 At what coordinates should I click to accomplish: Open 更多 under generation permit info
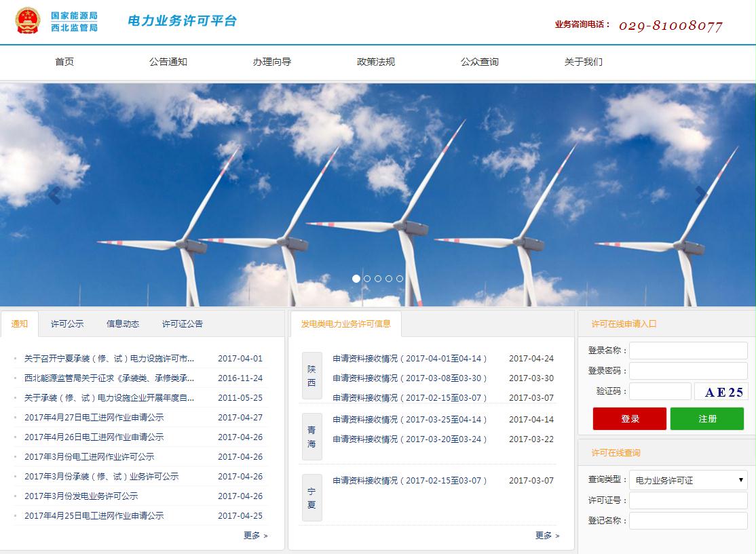[x=547, y=536]
